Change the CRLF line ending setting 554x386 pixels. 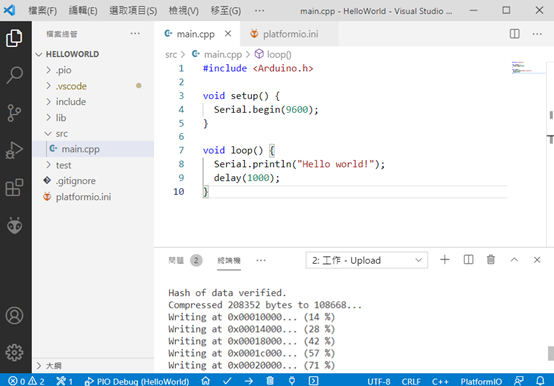point(411,381)
